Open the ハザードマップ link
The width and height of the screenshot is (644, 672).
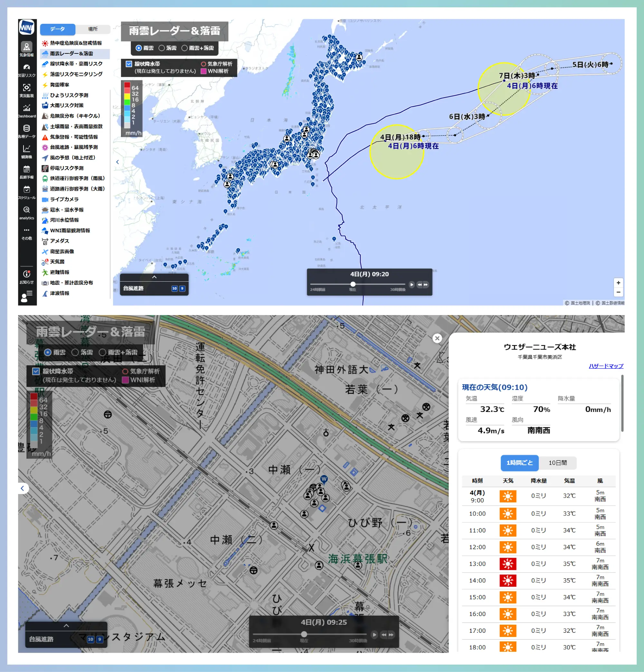[x=606, y=366]
